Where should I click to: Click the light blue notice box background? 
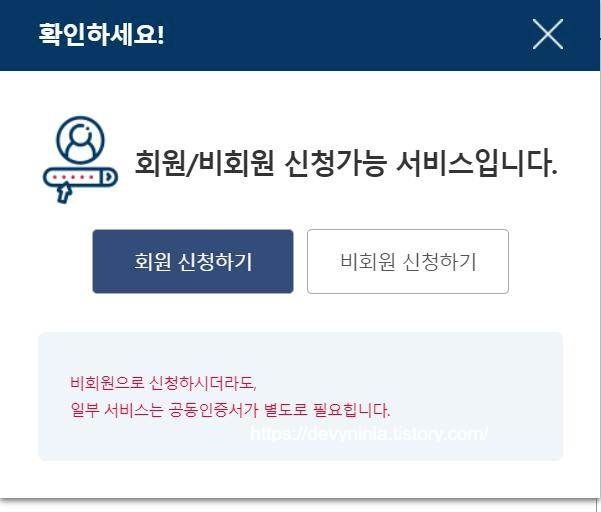300,396
